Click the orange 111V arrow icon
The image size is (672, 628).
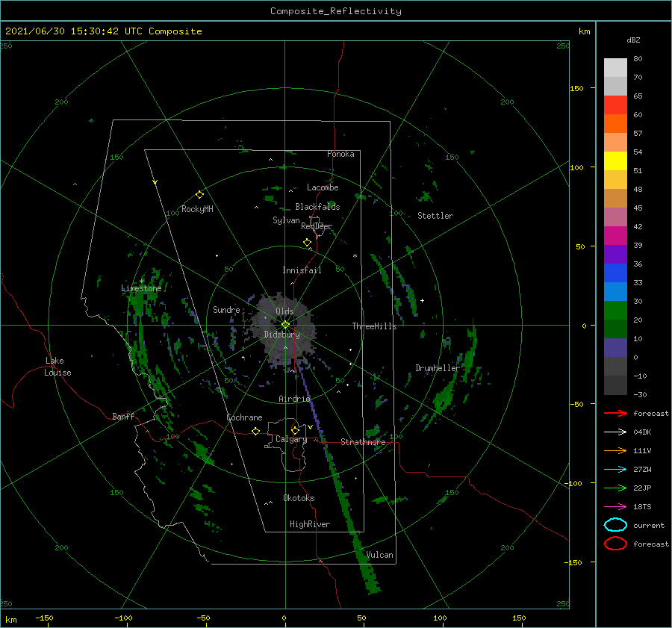[x=615, y=450]
